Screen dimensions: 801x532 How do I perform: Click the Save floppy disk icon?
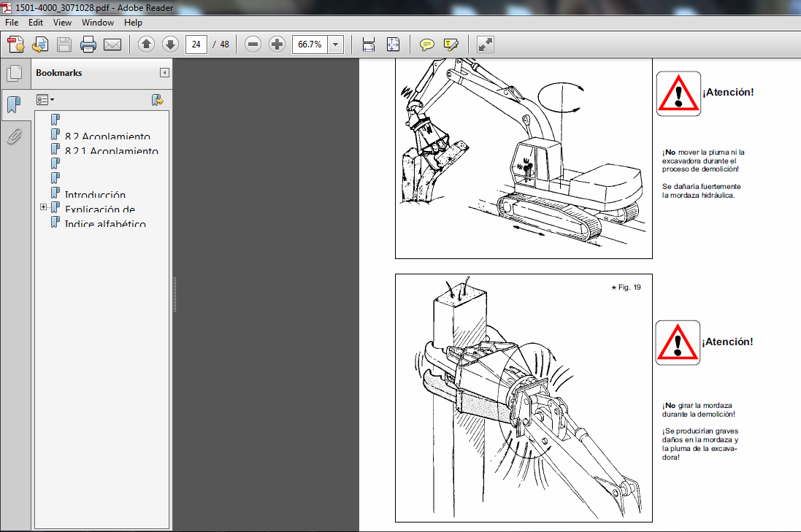pyautogui.click(x=64, y=45)
